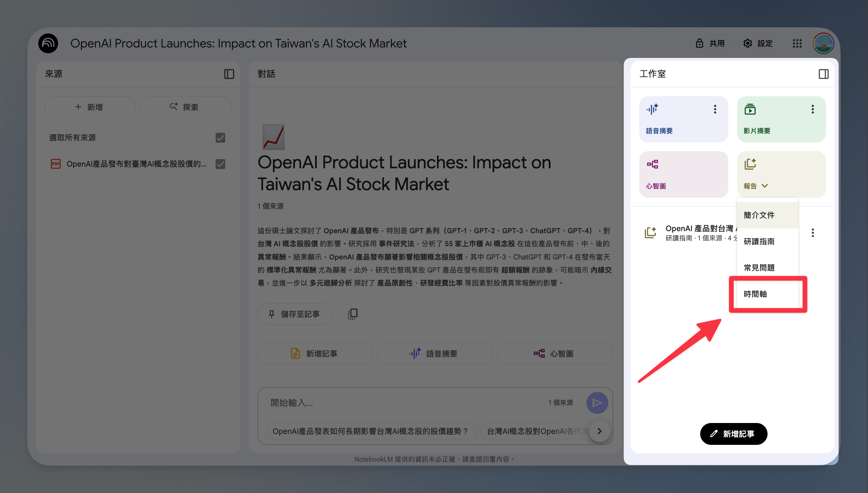Image resolution: width=868 pixels, height=493 pixels.
Task: Uncheck the OpenAI產品發布 PDF source checkbox
Action: tap(220, 164)
